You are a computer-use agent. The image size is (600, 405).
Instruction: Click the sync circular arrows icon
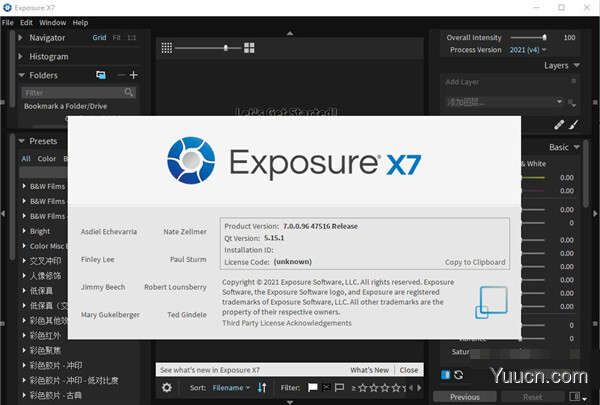(x=458, y=375)
